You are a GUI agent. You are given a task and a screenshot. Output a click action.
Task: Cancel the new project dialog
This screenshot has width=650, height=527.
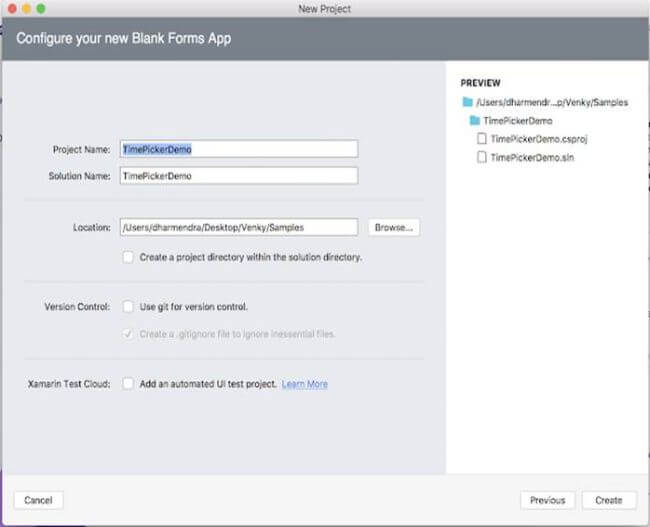(38, 500)
